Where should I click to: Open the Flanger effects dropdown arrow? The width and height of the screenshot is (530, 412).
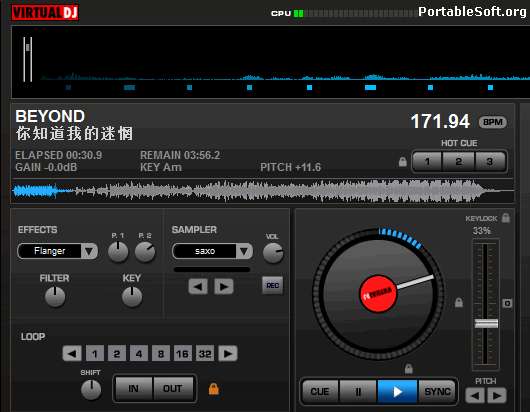coord(89,251)
